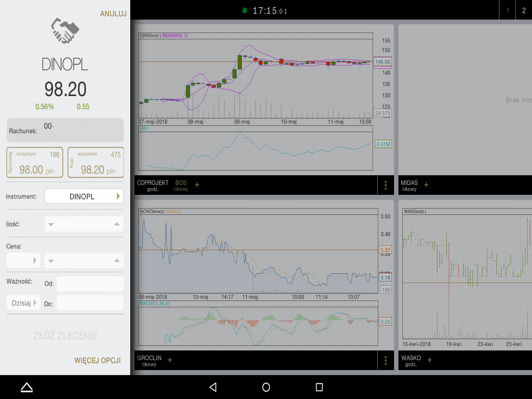532x399 pixels.
Task: Select the WASKO godz. chart tab
Action: (x=411, y=360)
